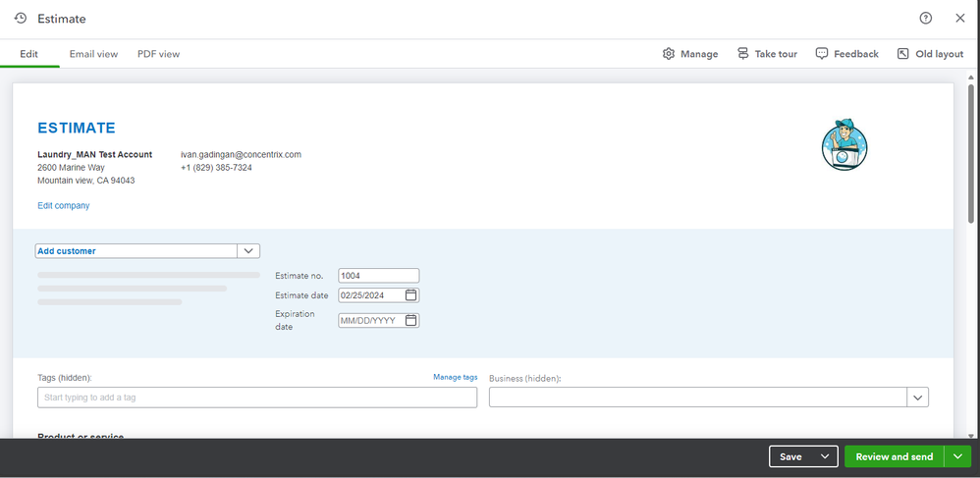Click the Tags input field
The width and height of the screenshot is (980, 478).
click(257, 398)
